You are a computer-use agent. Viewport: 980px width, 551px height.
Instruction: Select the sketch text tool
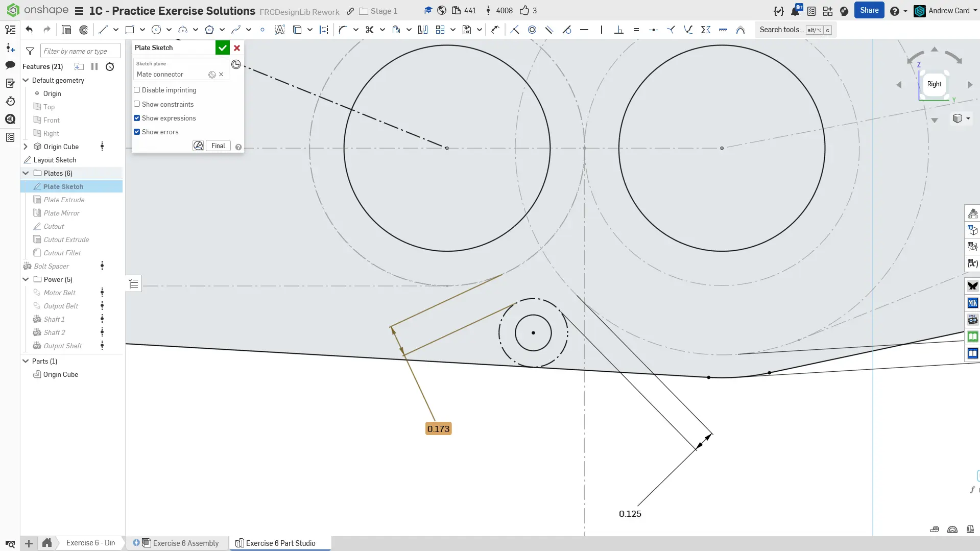pos(279,30)
